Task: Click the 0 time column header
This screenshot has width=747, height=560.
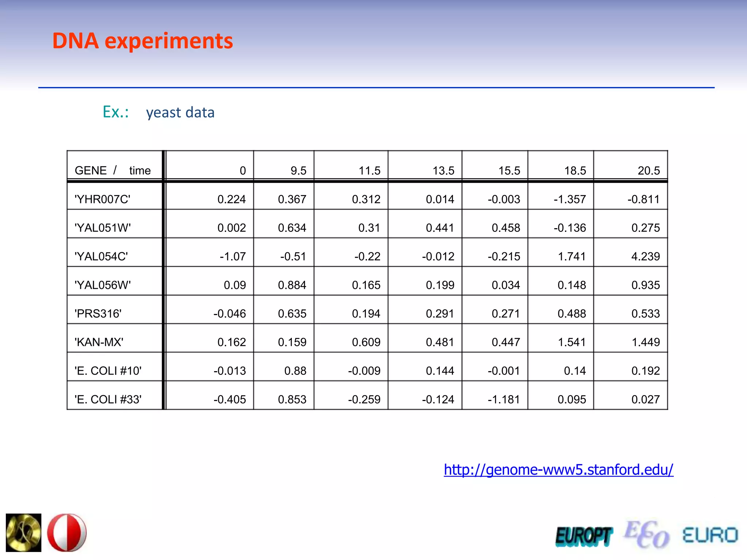Action: point(243,171)
